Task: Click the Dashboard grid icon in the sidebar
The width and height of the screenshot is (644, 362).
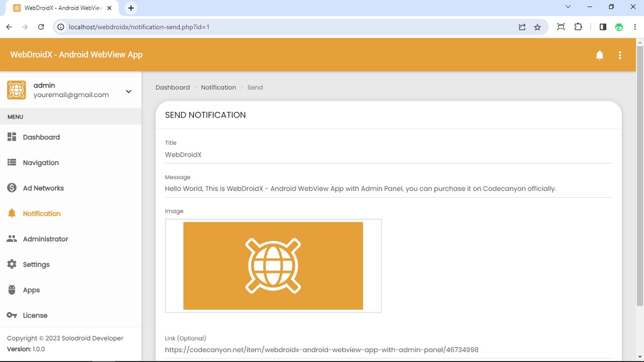Action: point(12,137)
